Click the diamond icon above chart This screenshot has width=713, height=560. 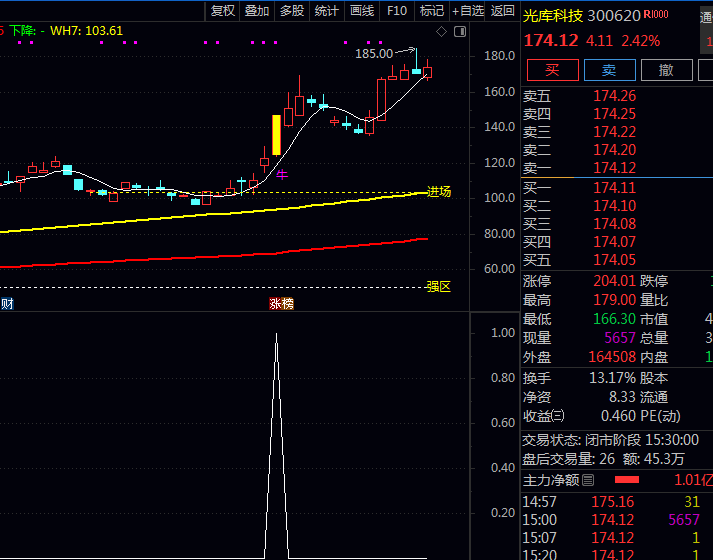pyautogui.click(x=441, y=32)
